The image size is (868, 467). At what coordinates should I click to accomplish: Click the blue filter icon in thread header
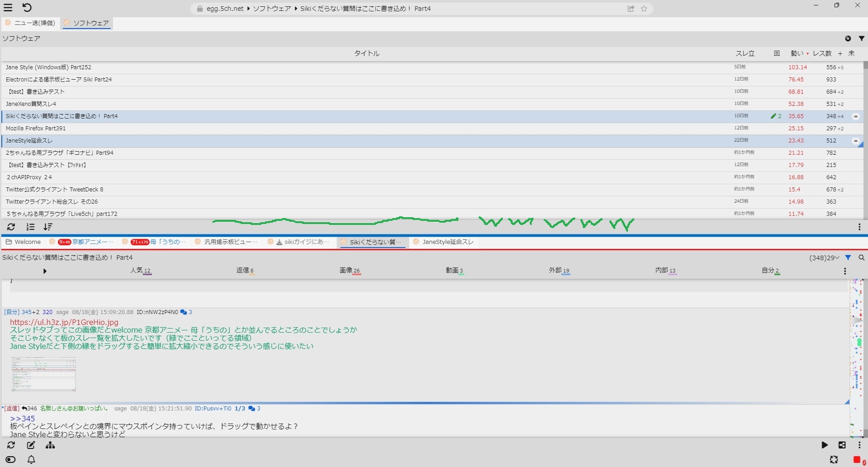(848, 257)
